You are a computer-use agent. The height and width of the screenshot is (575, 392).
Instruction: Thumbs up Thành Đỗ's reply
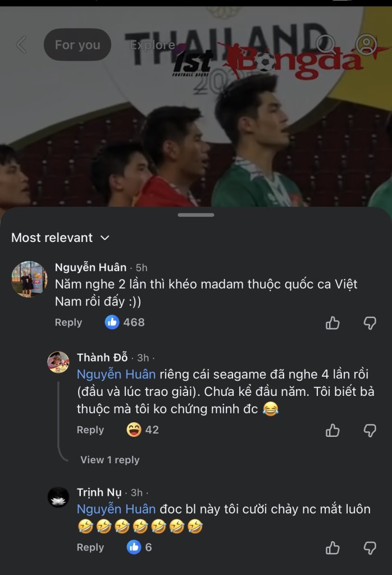pyautogui.click(x=333, y=431)
